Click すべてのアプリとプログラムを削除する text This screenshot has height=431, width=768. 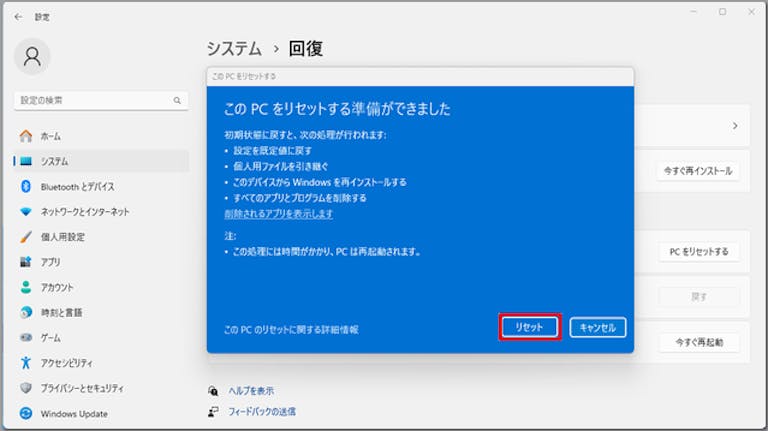click(300, 198)
